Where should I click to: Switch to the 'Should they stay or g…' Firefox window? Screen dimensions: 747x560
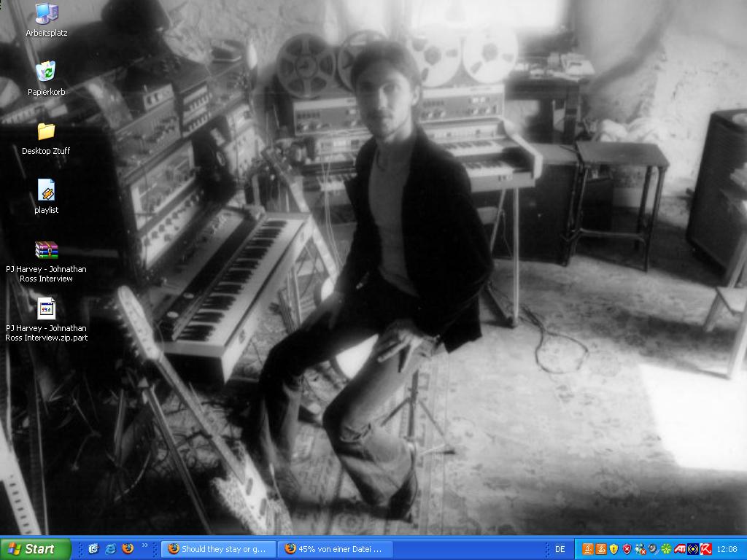[x=219, y=549]
